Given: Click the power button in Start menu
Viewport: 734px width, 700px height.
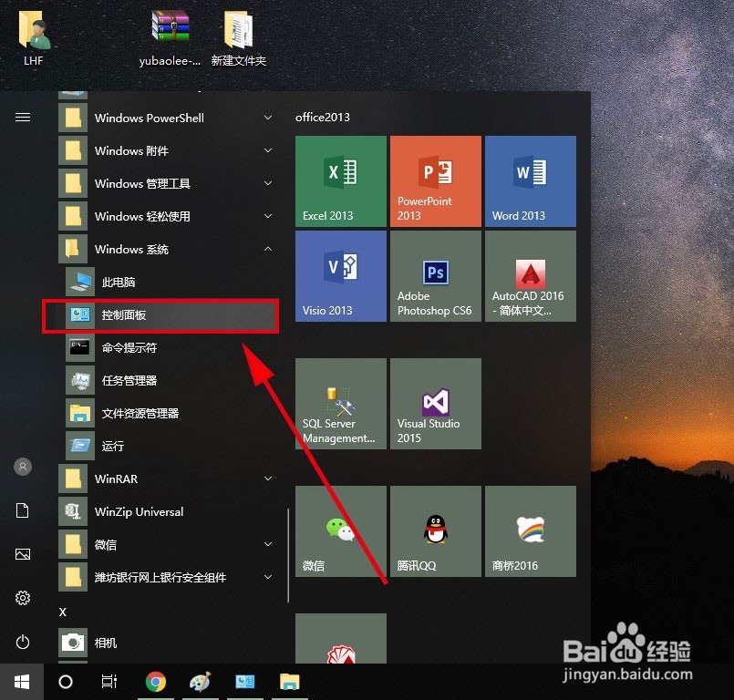Looking at the screenshot, I should point(22,642).
